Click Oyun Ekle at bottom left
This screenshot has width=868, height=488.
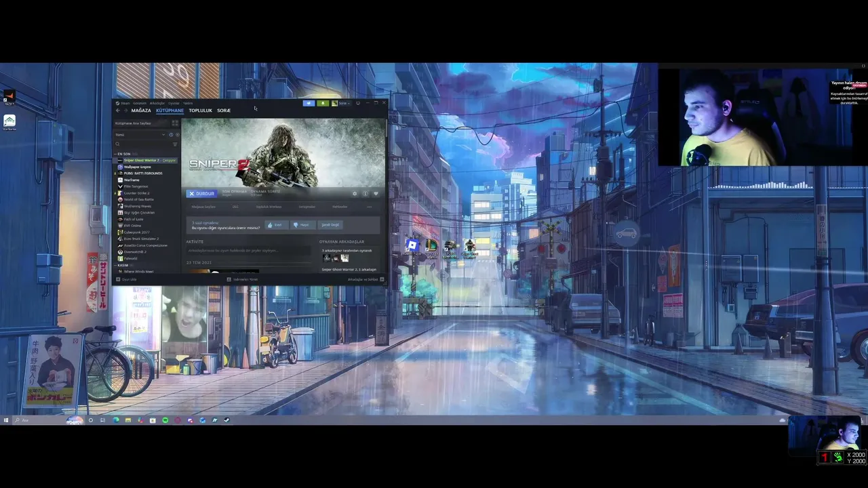click(x=127, y=279)
